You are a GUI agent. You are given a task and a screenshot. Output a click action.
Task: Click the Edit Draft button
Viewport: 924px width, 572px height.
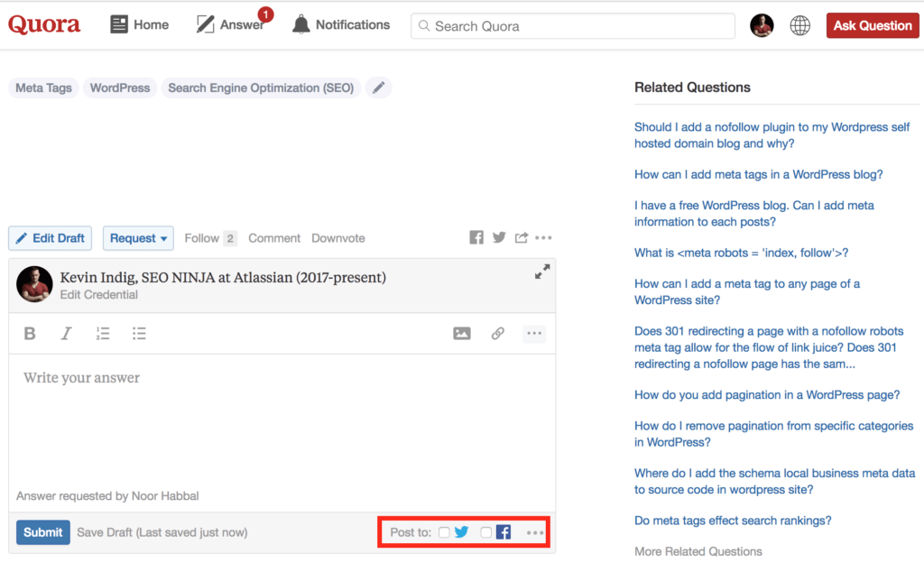click(x=51, y=238)
